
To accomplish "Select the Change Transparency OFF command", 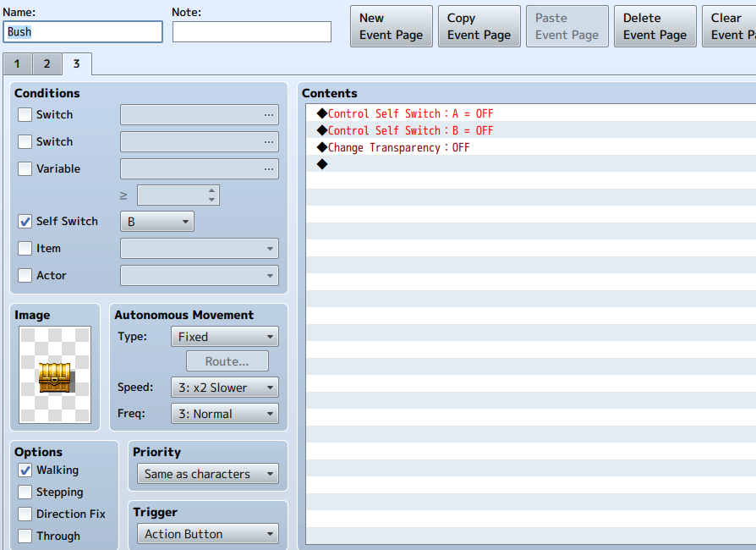I will tap(531, 147).
